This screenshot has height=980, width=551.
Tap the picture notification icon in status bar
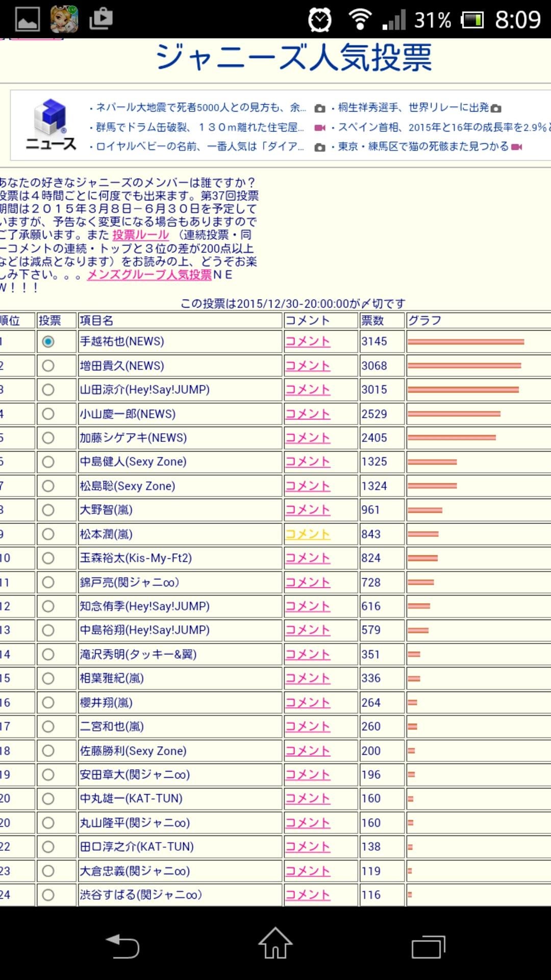[28, 19]
